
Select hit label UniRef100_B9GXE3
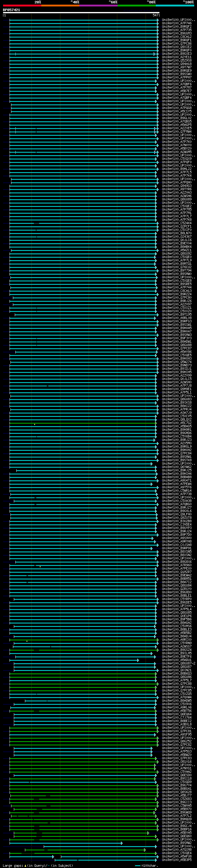coord(177,54)
